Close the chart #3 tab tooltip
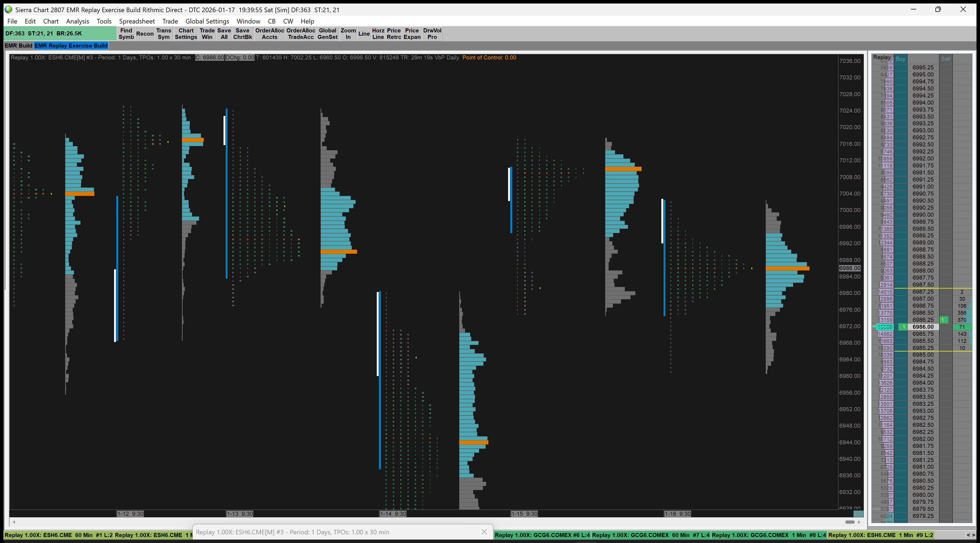980x543 pixels. (x=484, y=532)
